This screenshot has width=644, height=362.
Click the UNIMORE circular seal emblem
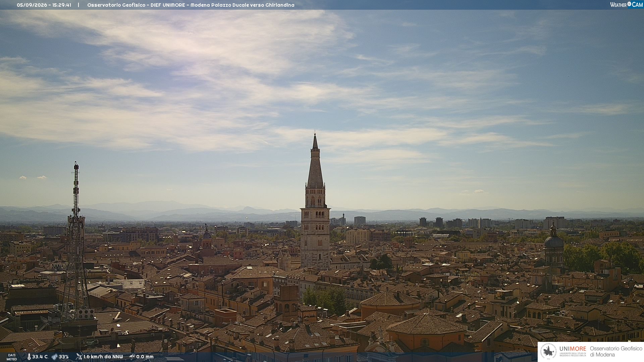click(x=548, y=351)
